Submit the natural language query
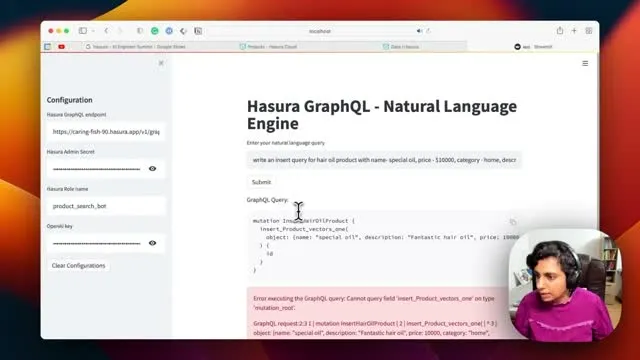 (261, 182)
